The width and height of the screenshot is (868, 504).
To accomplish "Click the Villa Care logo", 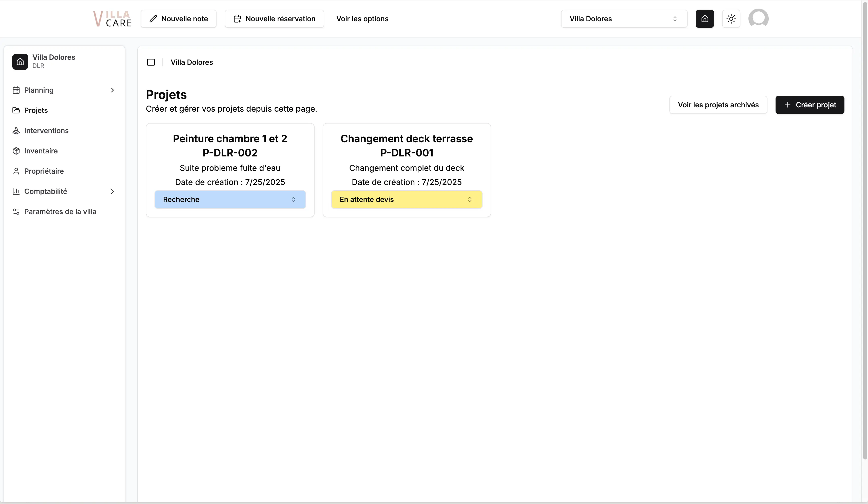I will (x=112, y=18).
